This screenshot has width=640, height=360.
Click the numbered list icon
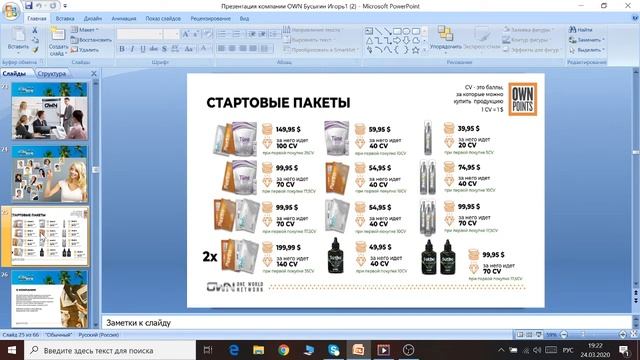237,34
